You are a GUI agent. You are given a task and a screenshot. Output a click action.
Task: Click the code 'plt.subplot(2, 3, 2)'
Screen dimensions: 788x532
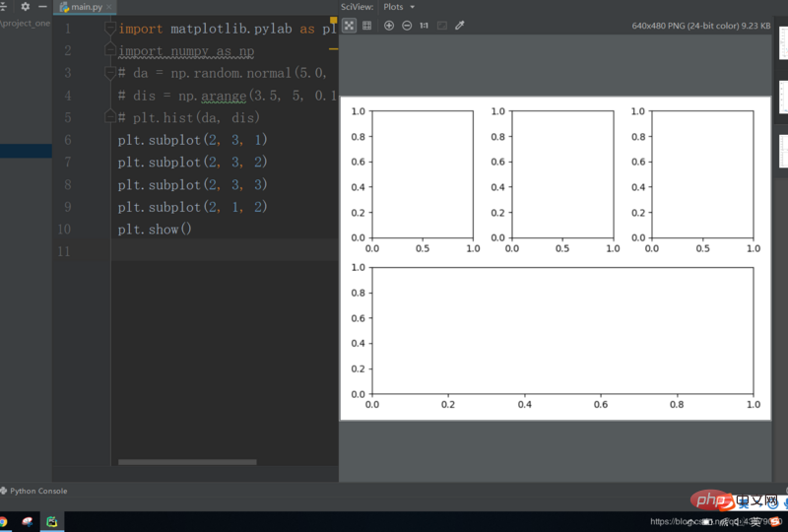[192, 162]
